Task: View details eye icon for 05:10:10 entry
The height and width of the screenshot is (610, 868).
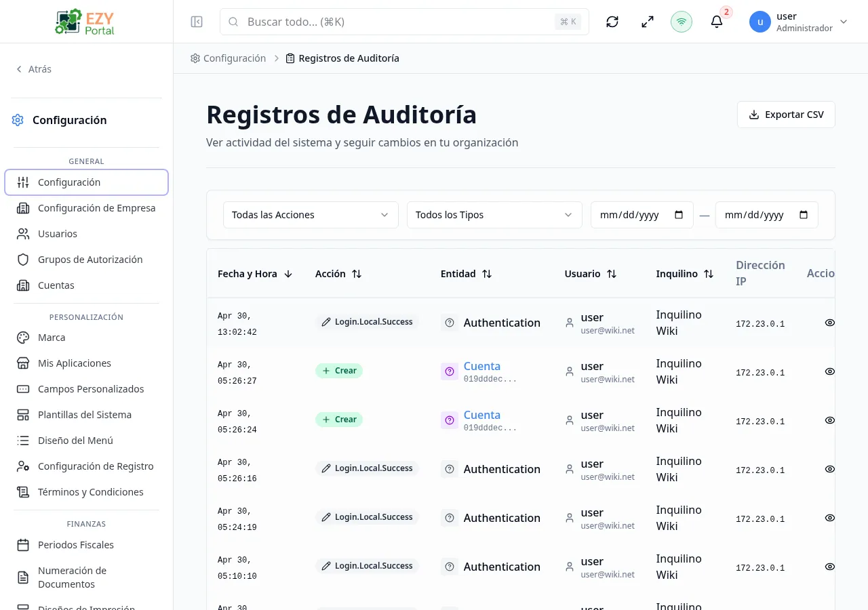Action: point(829,567)
